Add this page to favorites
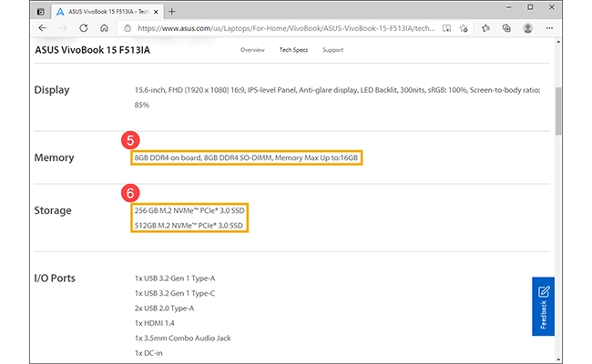This screenshot has width=592, height=364. tap(464, 28)
